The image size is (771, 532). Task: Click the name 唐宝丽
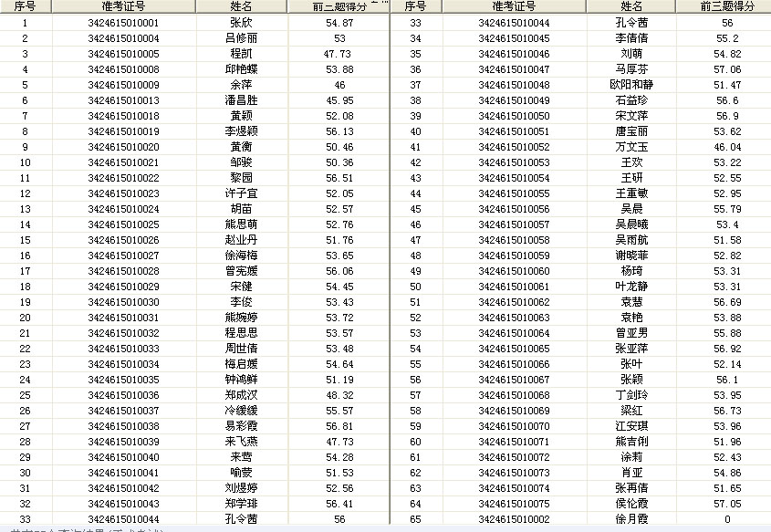click(631, 131)
